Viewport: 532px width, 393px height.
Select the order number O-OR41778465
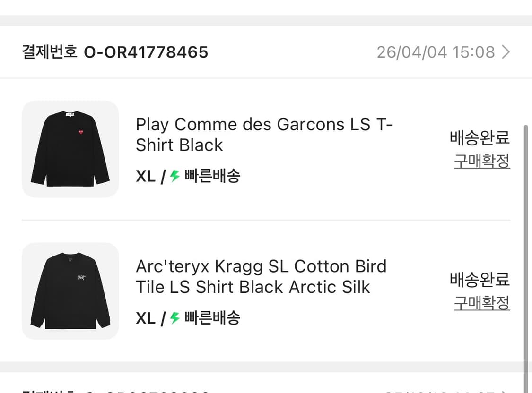[x=146, y=52]
